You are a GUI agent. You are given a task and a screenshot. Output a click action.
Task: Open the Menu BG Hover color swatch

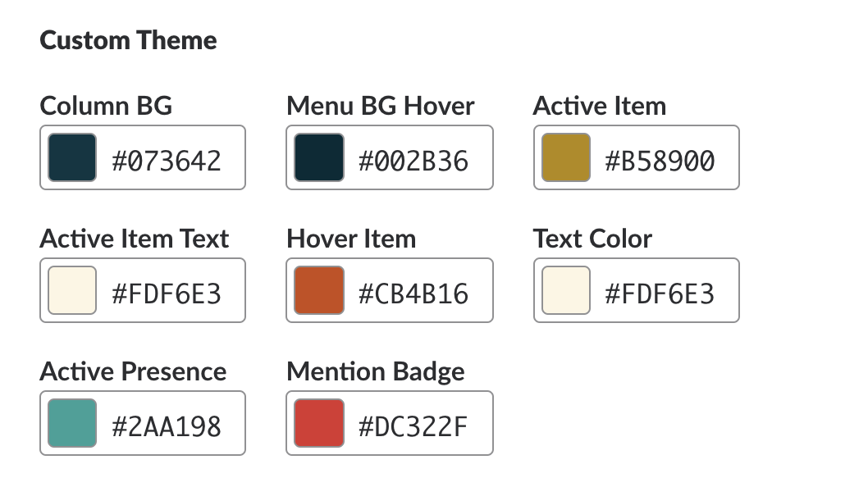tap(319, 157)
